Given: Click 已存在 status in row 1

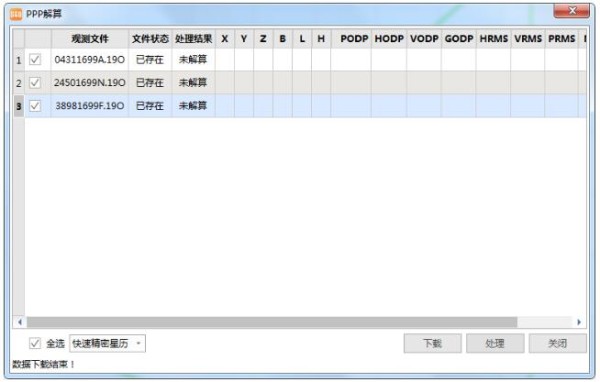Looking at the screenshot, I should (150, 60).
